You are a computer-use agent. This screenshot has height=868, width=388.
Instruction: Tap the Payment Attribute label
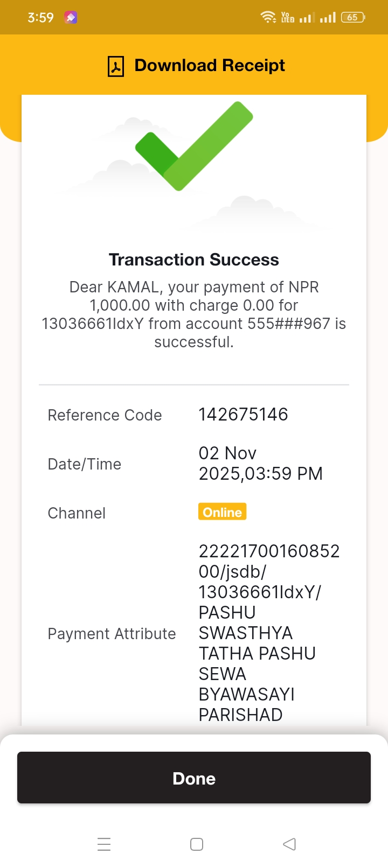(112, 633)
